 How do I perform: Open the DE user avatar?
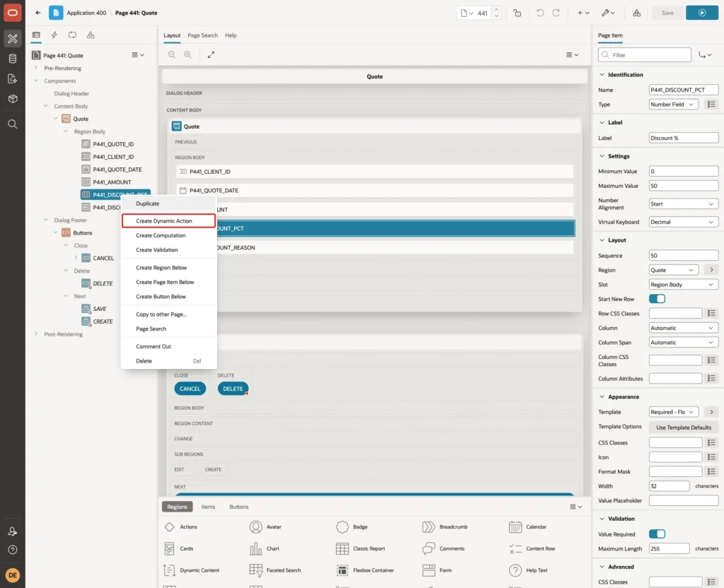pyautogui.click(x=13, y=575)
